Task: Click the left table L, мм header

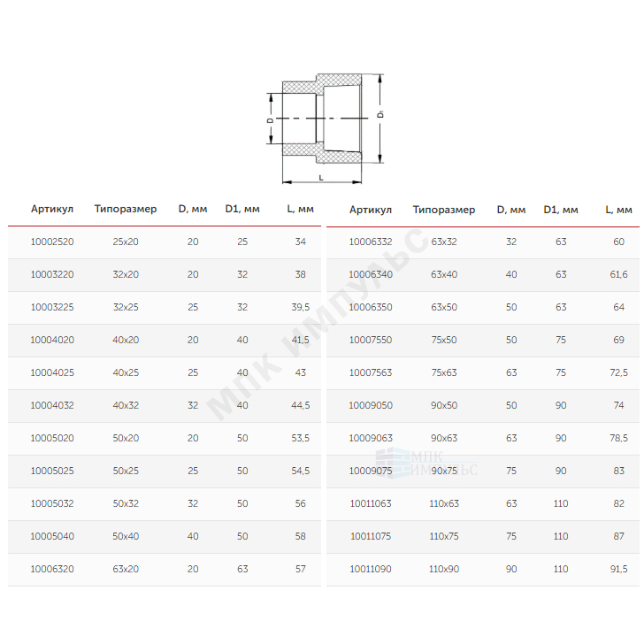Action: click(300, 209)
